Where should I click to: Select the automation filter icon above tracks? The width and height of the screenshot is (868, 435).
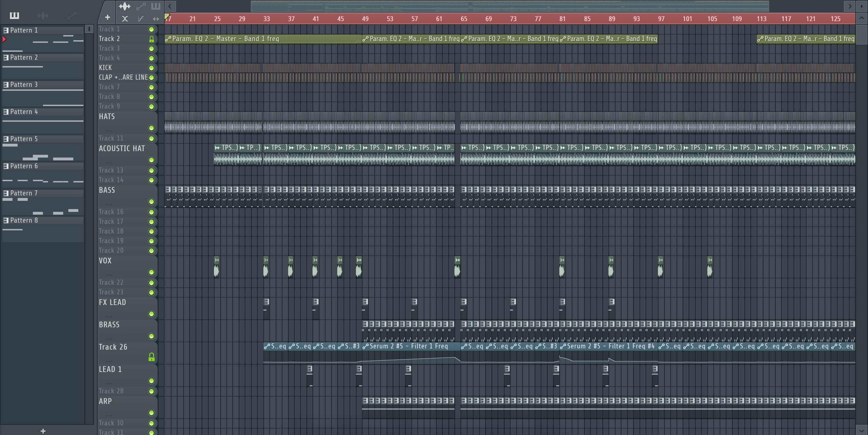pyautogui.click(x=141, y=6)
